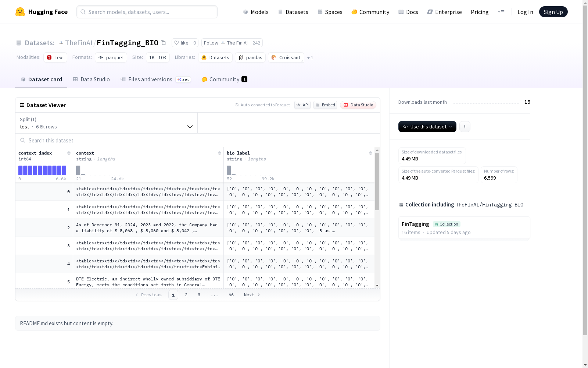Click the Dataset Viewer table icon
588x368 pixels.
click(x=22, y=105)
